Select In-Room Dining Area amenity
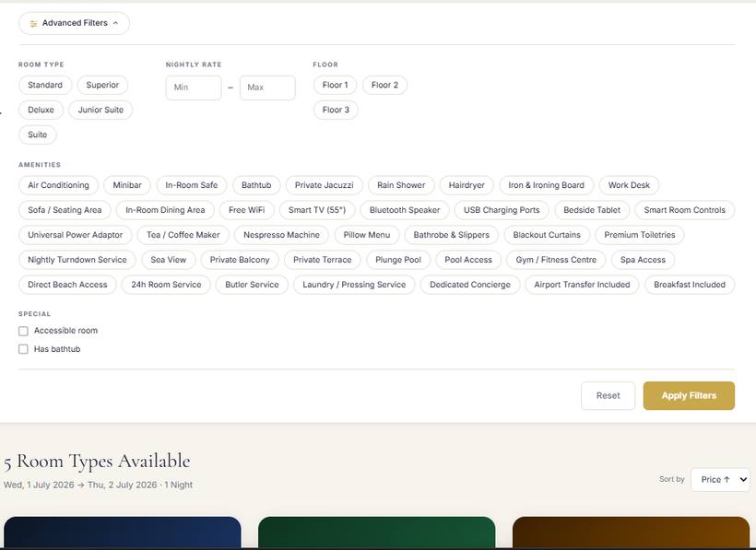Image resolution: width=756 pixels, height=550 pixels. pos(165,210)
